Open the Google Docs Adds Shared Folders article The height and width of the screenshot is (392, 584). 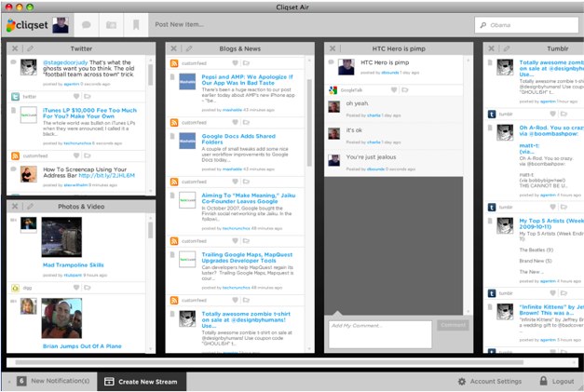[x=238, y=139]
